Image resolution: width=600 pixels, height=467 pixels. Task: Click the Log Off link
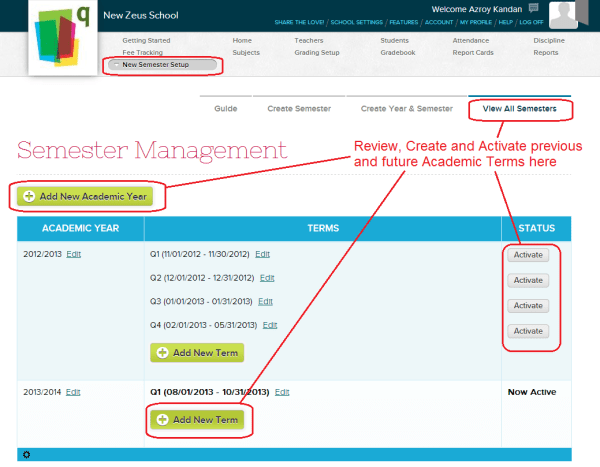(531, 22)
